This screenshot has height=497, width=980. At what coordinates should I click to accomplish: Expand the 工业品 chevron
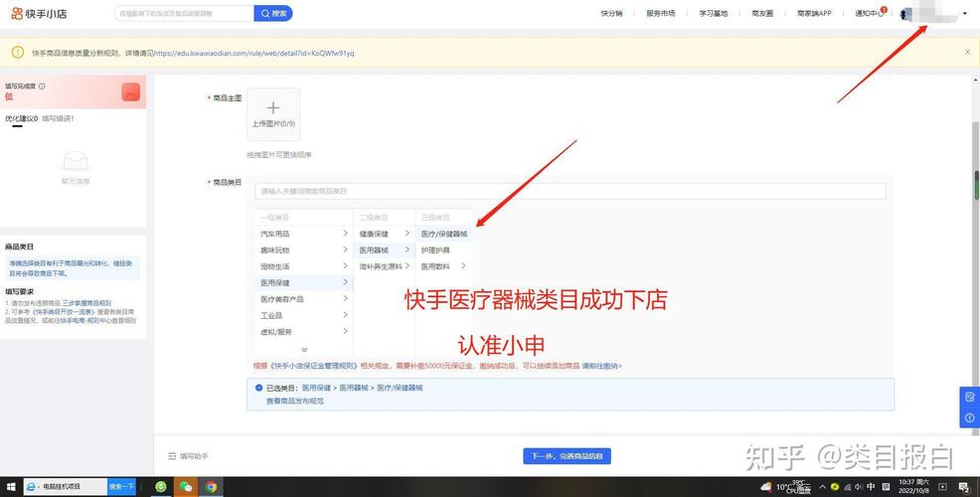coord(345,314)
